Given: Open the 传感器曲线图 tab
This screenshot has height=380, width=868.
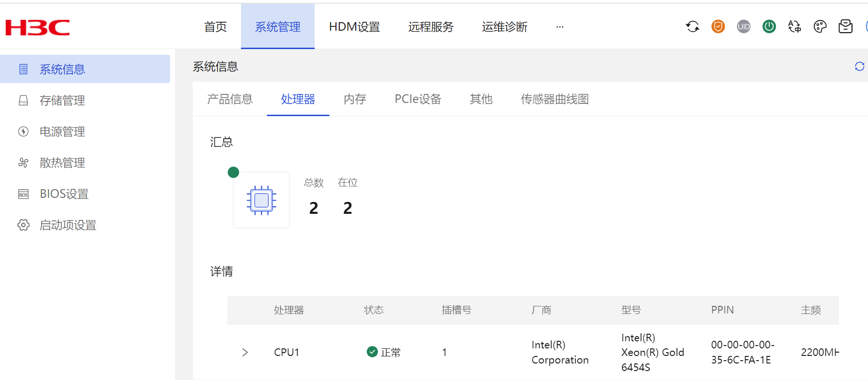Looking at the screenshot, I should tap(555, 99).
